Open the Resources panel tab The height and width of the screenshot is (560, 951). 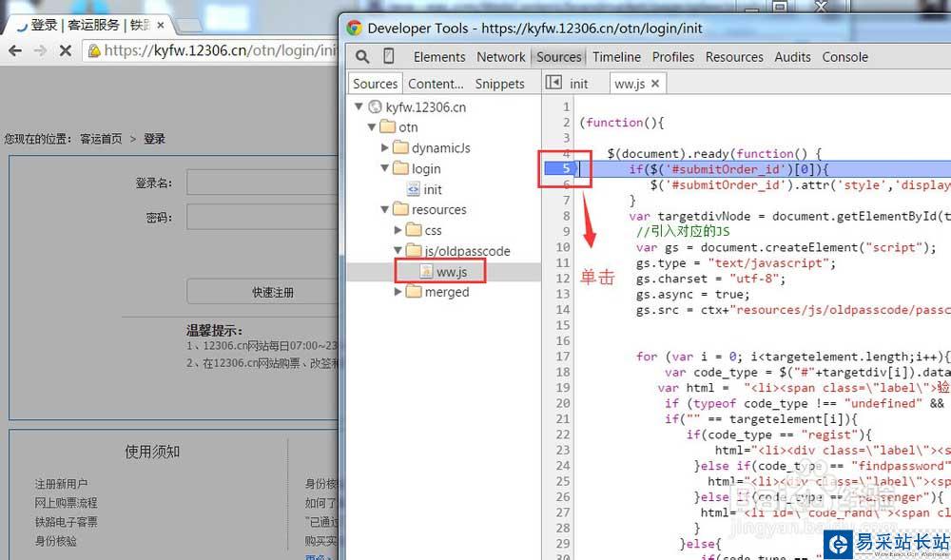click(734, 57)
